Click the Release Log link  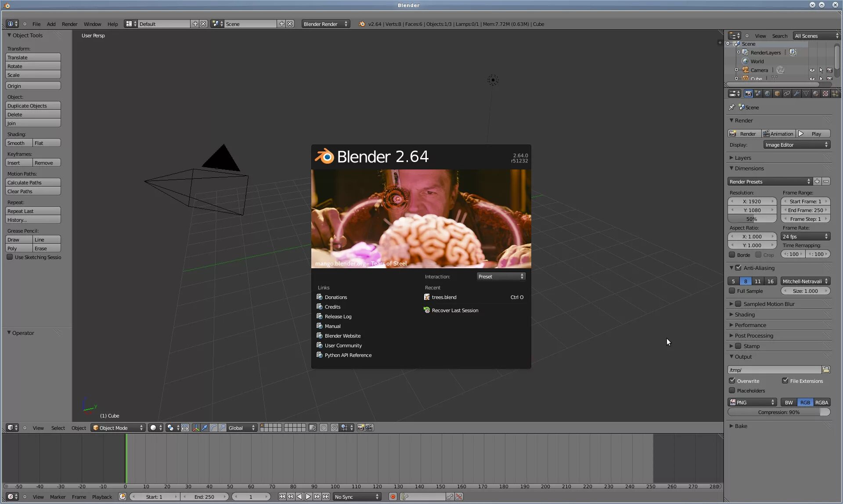coord(338,317)
